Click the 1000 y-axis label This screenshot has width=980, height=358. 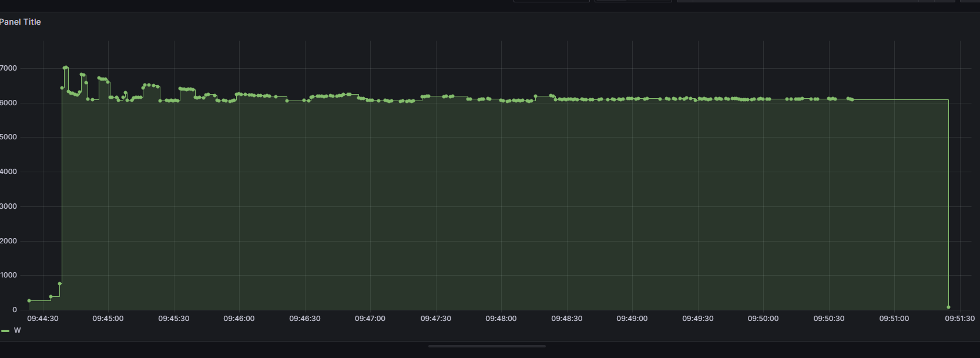pos(9,275)
